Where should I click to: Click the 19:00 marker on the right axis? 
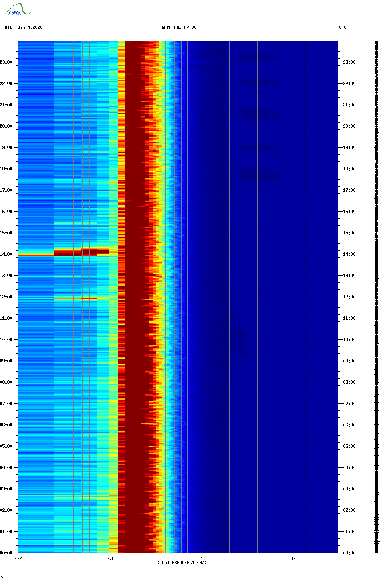349,148
